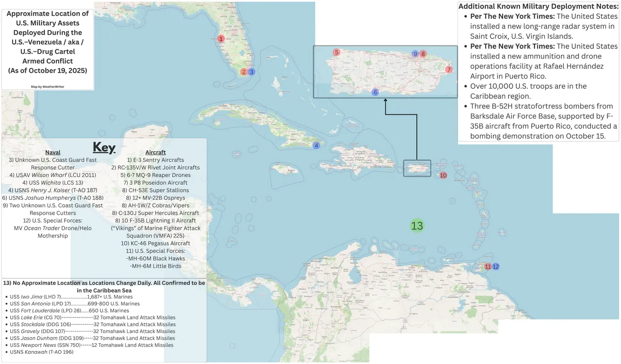The height and width of the screenshot is (364, 621).
Task: Click '8) CH-53E Super Stallions'
Action: 156,190
